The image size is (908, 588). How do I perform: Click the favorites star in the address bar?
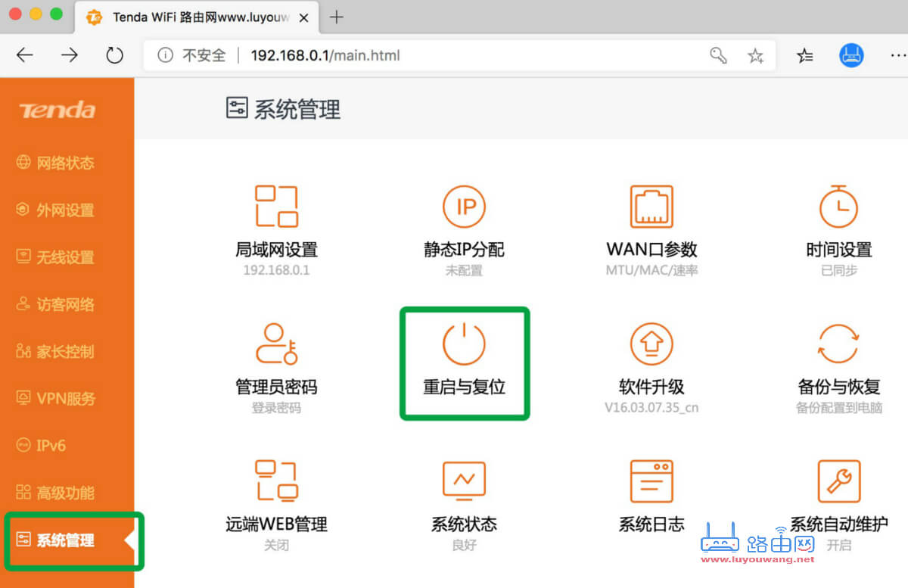click(755, 54)
